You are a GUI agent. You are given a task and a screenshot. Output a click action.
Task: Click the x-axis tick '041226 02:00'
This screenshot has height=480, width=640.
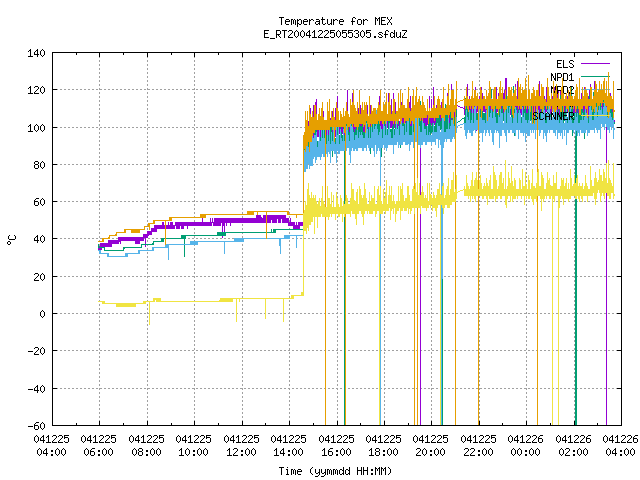[573, 446]
